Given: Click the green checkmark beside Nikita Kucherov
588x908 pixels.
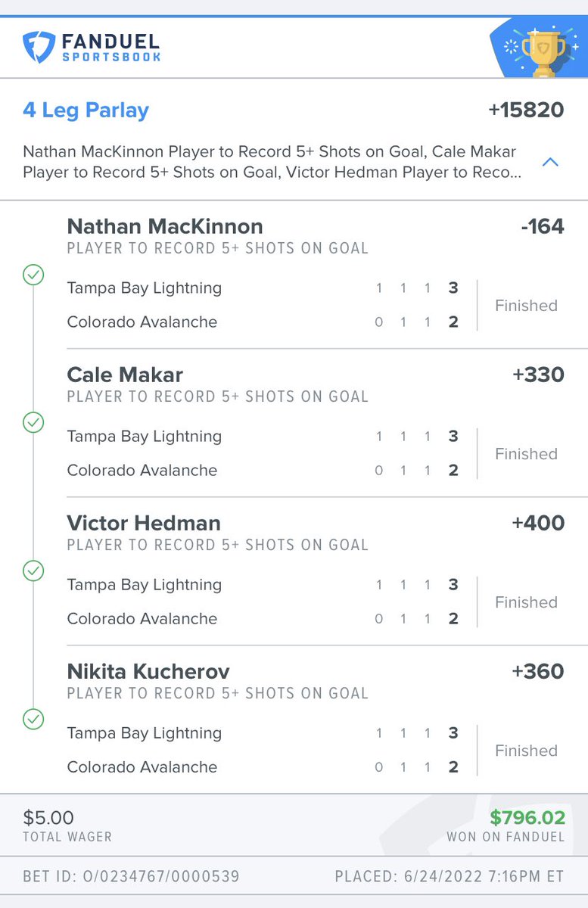Looking at the screenshot, I should pyautogui.click(x=33, y=719).
